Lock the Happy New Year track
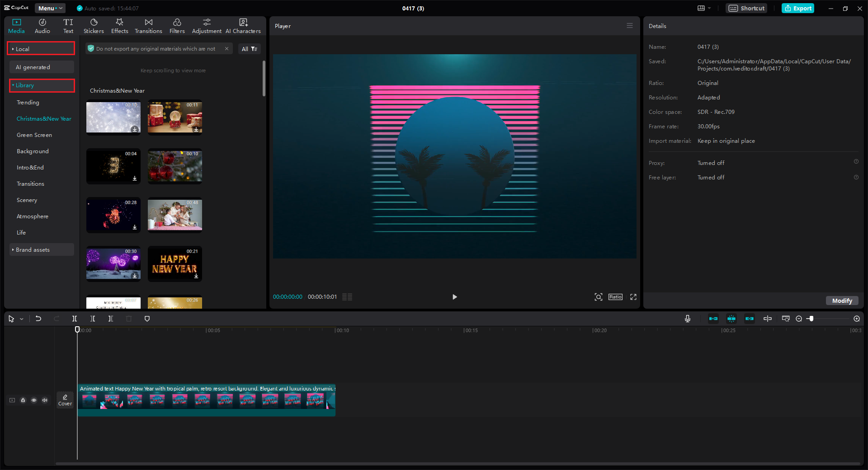The height and width of the screenshot is (470, 868). (x=23, y=400)
